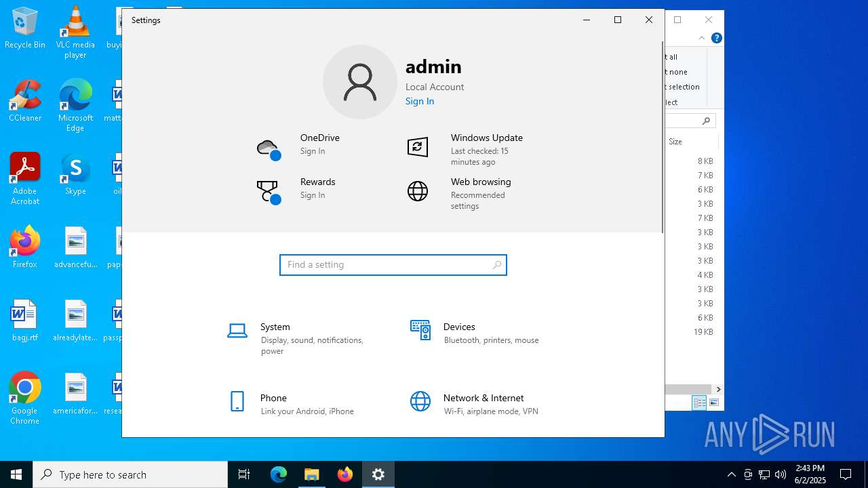
Task: Open Recycle Bin on the desktop
Action: 25,28
